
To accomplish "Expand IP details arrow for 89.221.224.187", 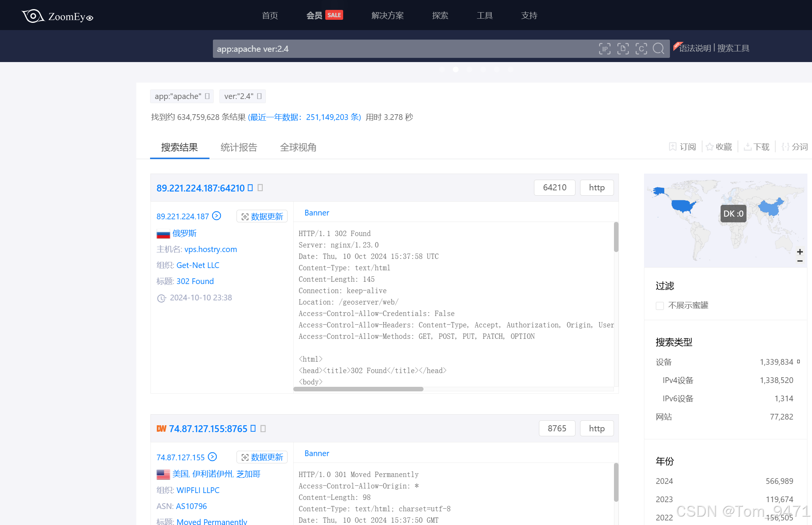I will (217, 216).
